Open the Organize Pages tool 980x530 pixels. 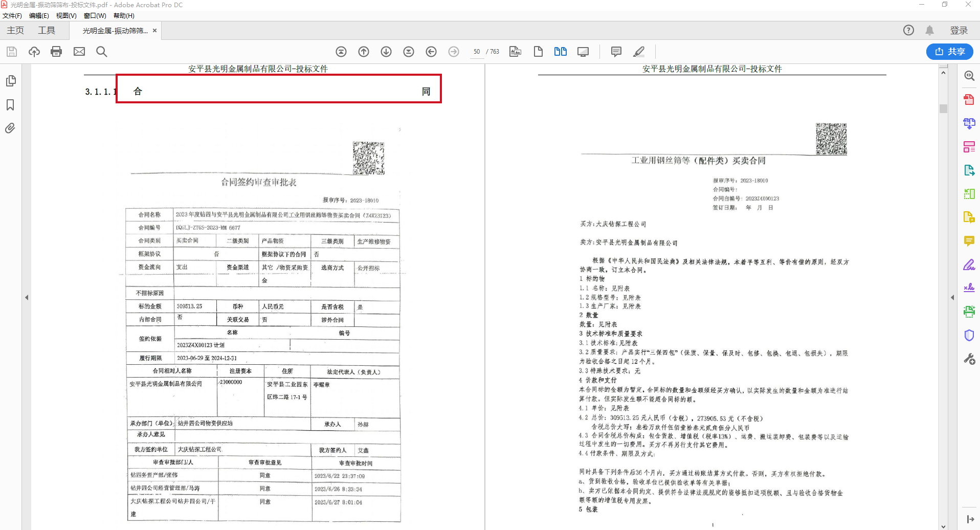(969, 147)
